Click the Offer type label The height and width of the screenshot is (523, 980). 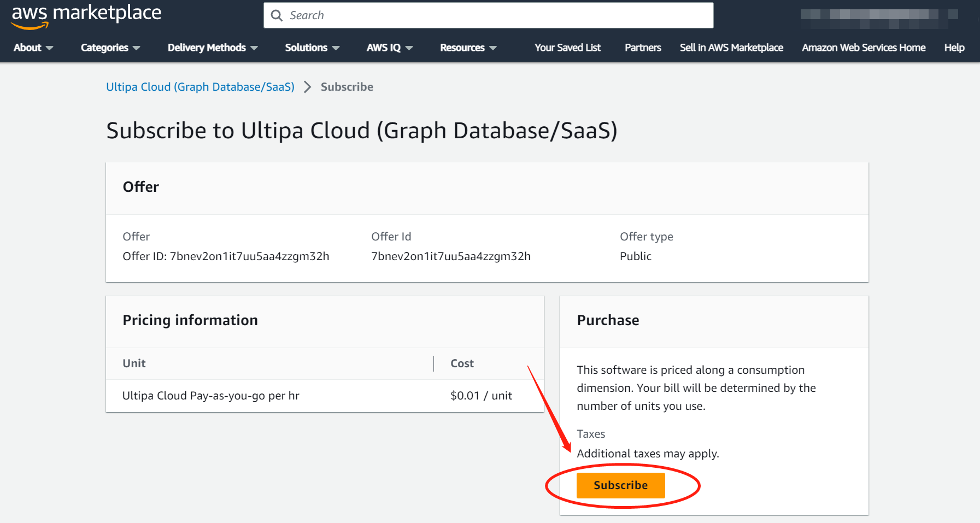pyautogui.click(x=647, y=237)
